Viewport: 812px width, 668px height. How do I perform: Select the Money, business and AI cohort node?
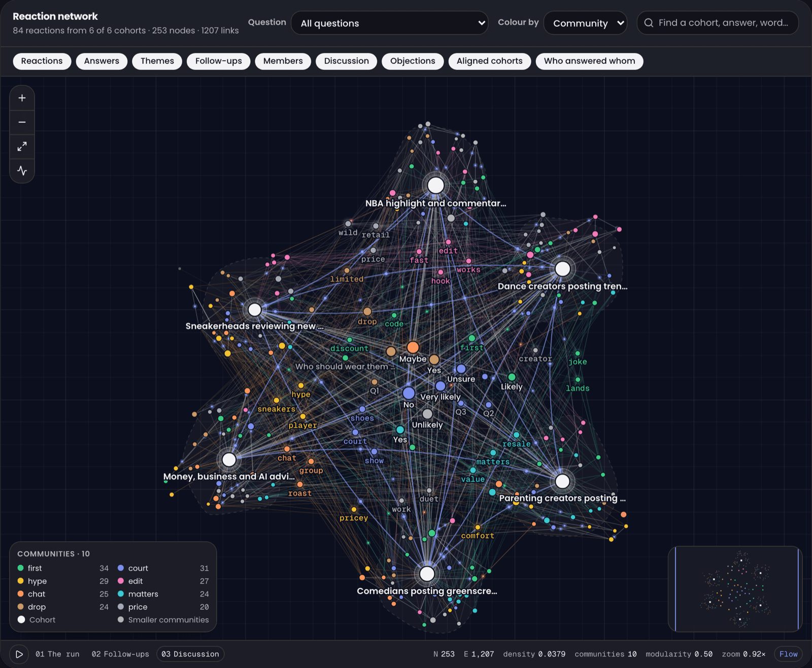point(229,460)
